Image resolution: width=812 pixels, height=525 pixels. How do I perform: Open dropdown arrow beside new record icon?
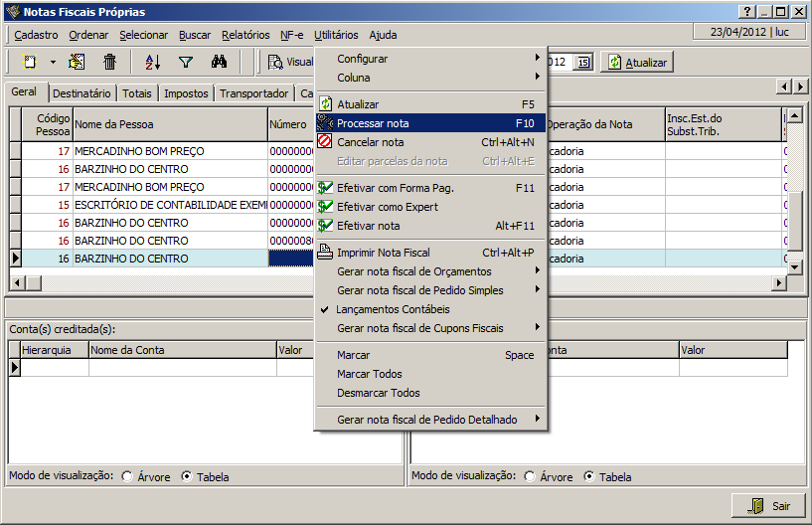pos(53,62)
